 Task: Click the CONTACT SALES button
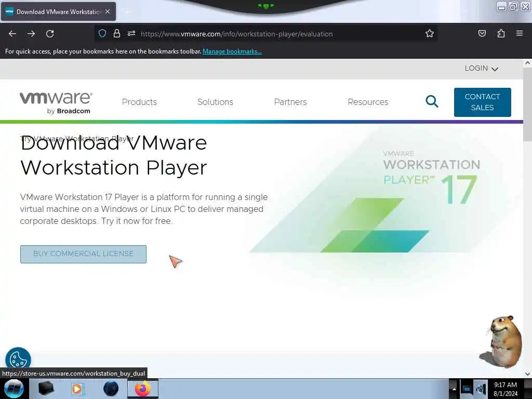tap(482, 102)
